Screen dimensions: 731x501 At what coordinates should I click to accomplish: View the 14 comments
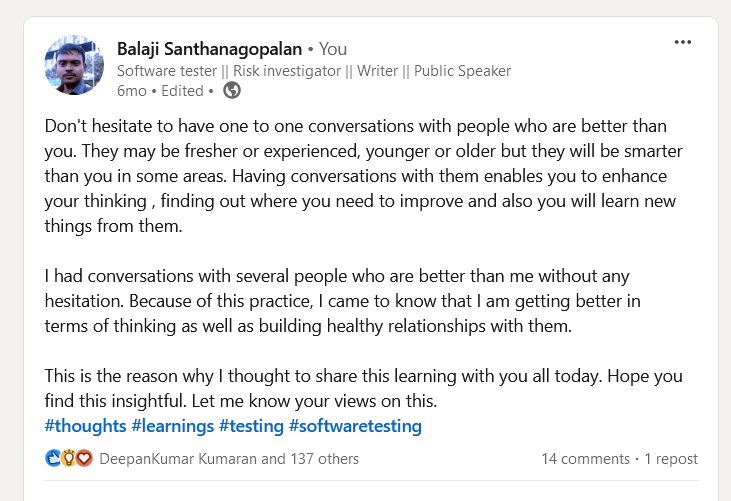click(x=585, y=459)
